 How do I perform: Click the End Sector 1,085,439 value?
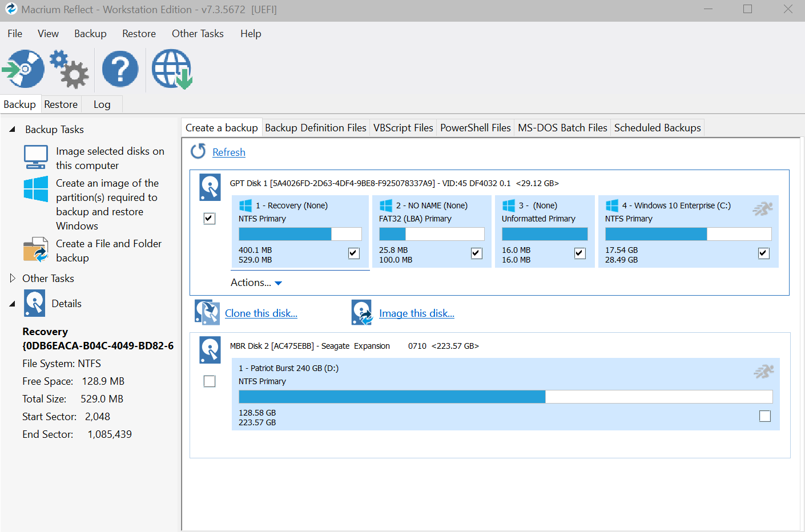[110, 434]
